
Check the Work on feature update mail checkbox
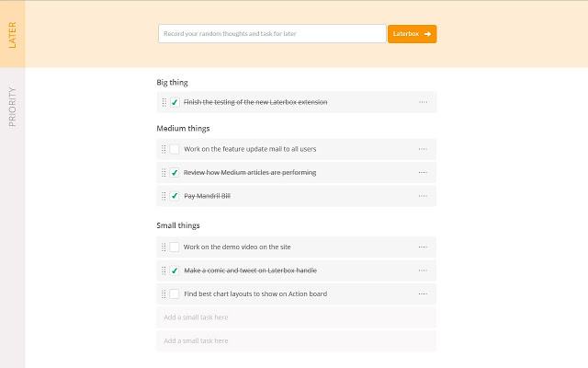coord(175,149)
